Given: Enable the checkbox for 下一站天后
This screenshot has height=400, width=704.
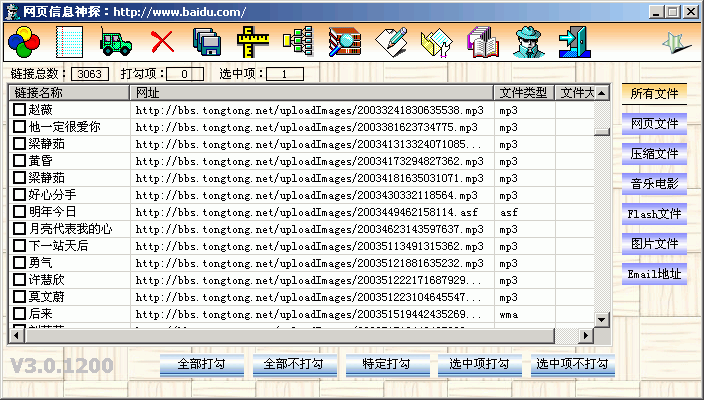Looking at the screenshot, I should point(19,246).
